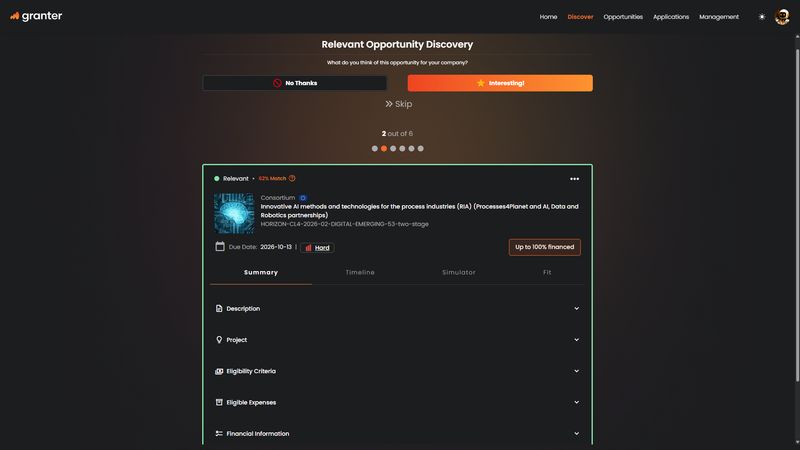Image resolution: width=800 pixels, height=450 pixels.
Task: Click the granter logo
Action: [x=36, y=16]
